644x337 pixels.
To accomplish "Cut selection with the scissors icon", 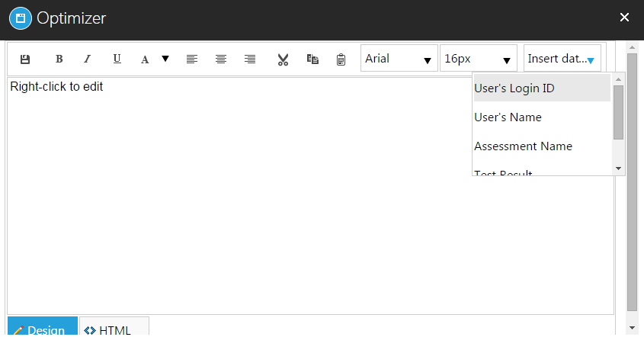I will point(283,59).
